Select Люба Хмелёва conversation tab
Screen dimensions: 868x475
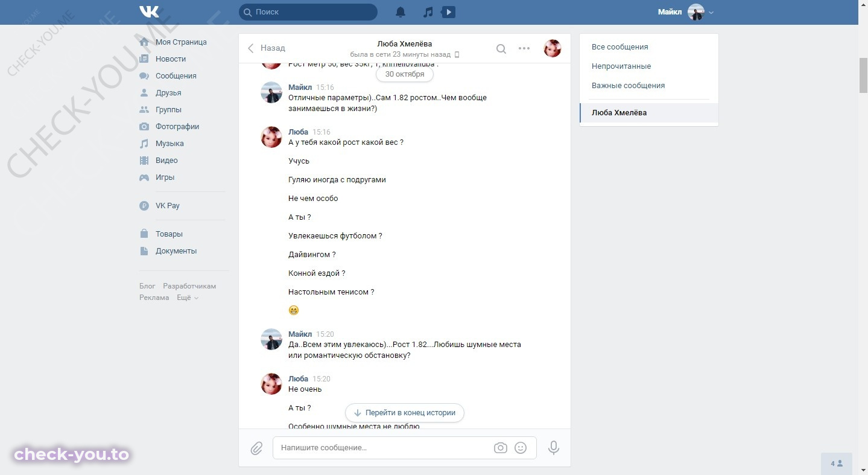pos(649,113)
